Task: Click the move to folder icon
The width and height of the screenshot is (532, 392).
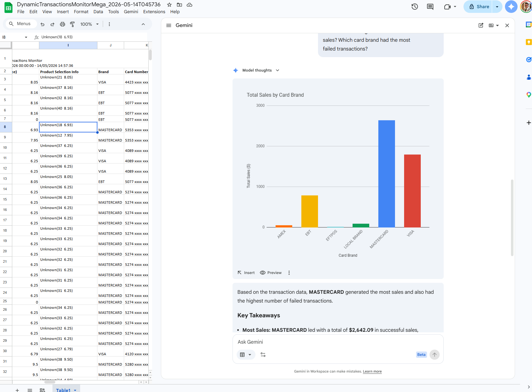Action: 179,5
